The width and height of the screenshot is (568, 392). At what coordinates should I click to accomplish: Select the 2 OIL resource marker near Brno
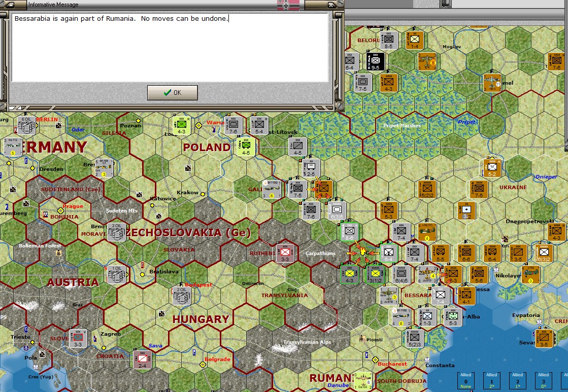click(x=117, y=232)
